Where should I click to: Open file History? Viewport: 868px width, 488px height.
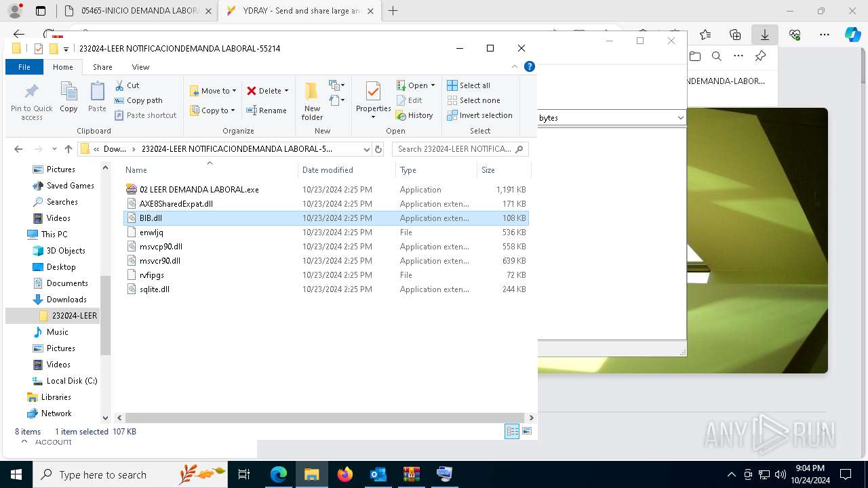tap(414, 115)
